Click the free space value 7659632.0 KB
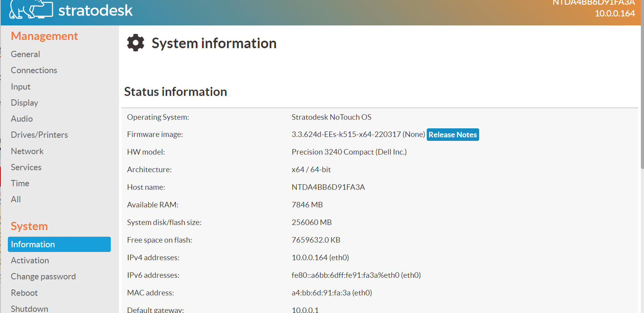Image resolution: width=644 pixels, height=313 pixels. pyautogui.click(x=316, y=240)
